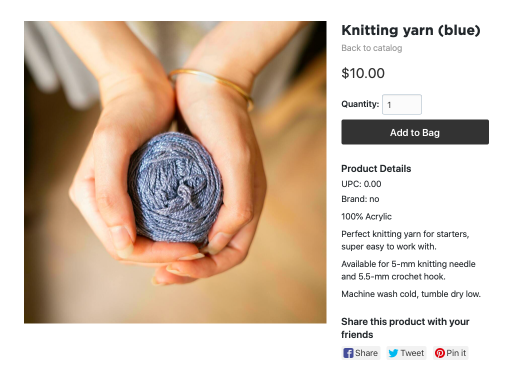This screenshot has height=372, width=516.
Task: Click the $10.00 price
Action: (363, 73)
